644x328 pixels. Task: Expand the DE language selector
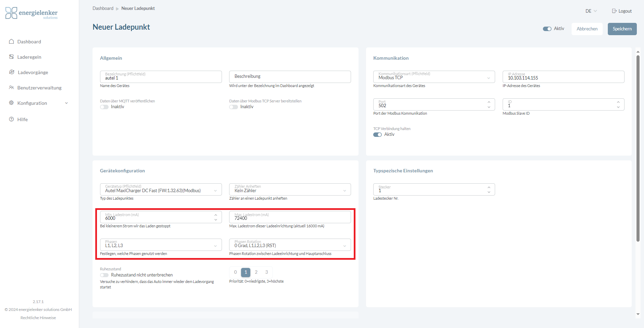[x=591, y=11]
